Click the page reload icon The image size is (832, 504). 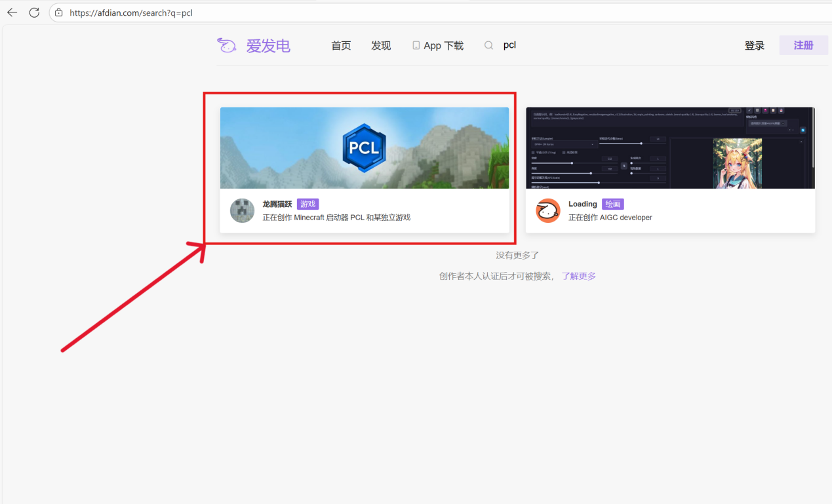pos(34,12)
